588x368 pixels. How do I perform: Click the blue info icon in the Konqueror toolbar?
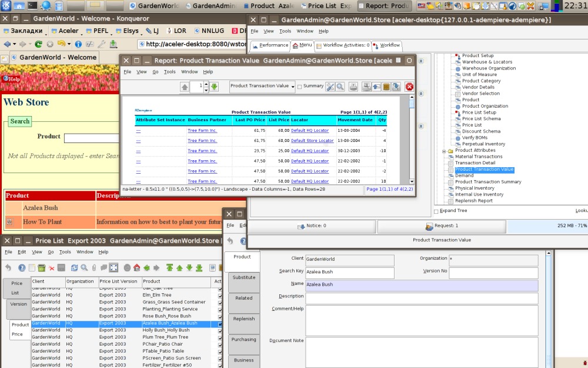point(78,44)
